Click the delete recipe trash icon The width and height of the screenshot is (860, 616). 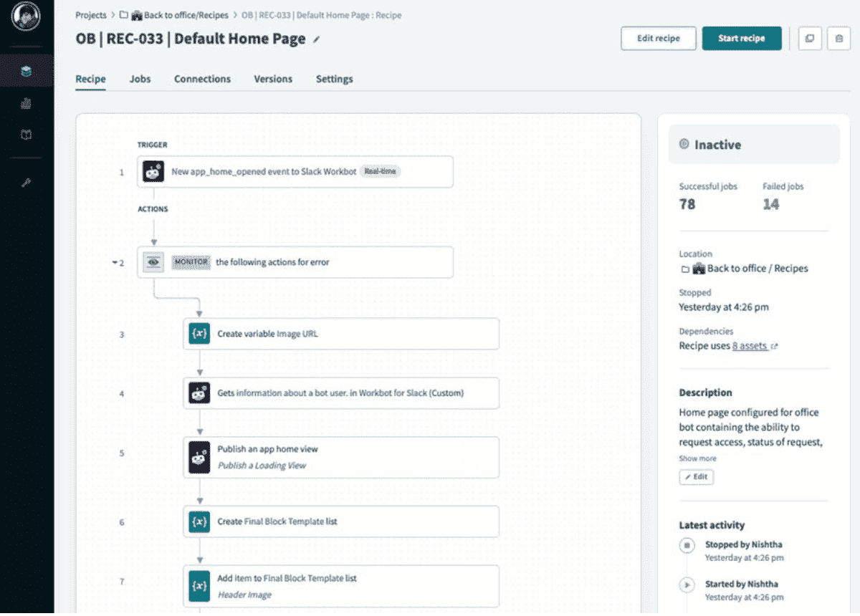(838, 39)
